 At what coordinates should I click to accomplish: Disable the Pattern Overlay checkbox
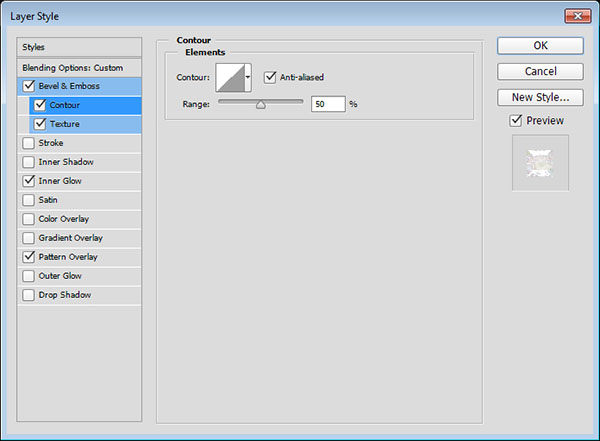pos(29,257)
